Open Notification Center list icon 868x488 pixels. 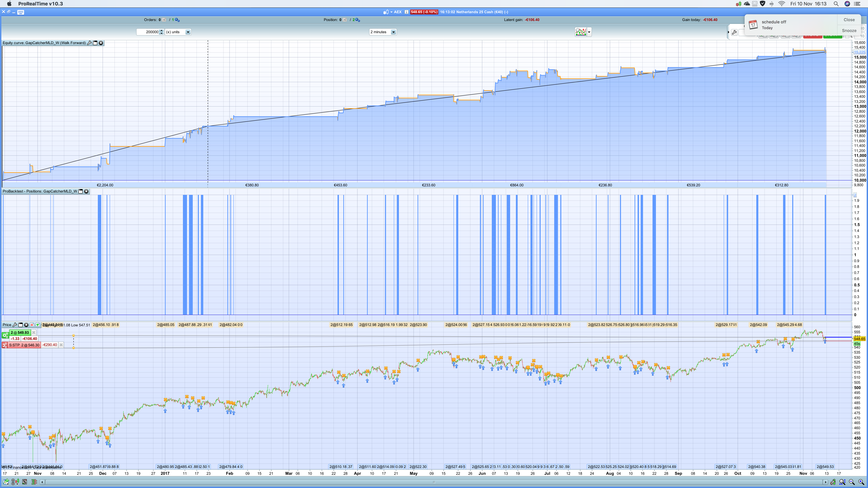(x=857, y=4)
